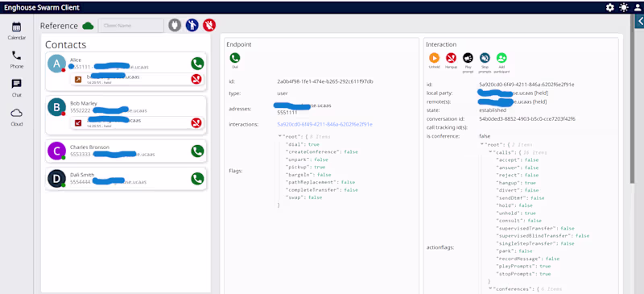Click the Hangup button in the Interaction panel
The width and height of the screenshot is (644, 294).
(x=451, y=60)
